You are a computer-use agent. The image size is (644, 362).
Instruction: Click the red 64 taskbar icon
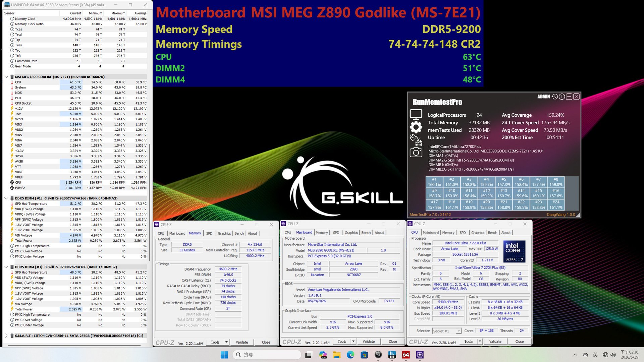click(406, 355)
